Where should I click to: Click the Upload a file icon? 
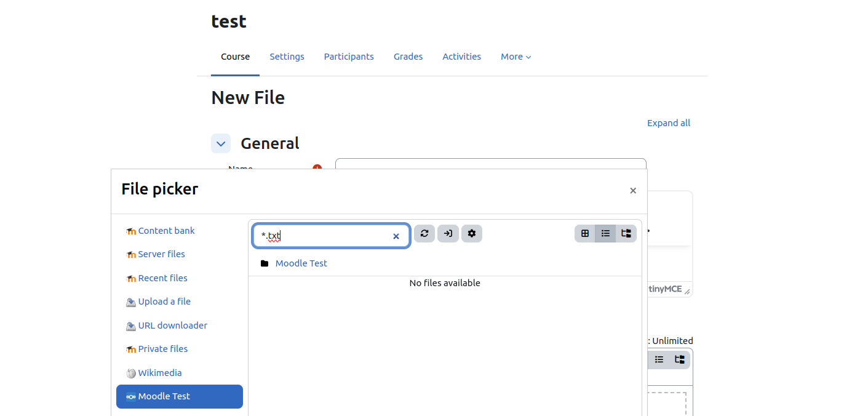pos(130,302)
